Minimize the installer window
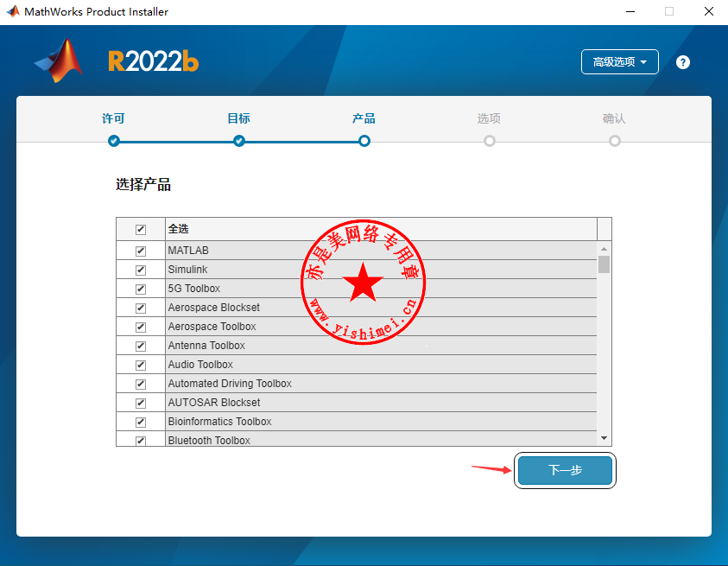Viewport: 728px width, 566px height. point(630,11)
